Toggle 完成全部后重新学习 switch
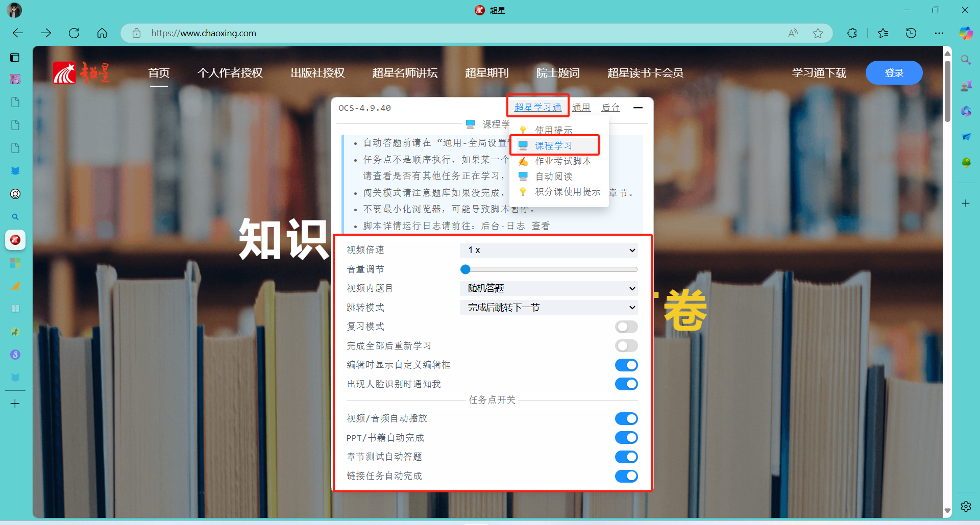 coord(626,346)
